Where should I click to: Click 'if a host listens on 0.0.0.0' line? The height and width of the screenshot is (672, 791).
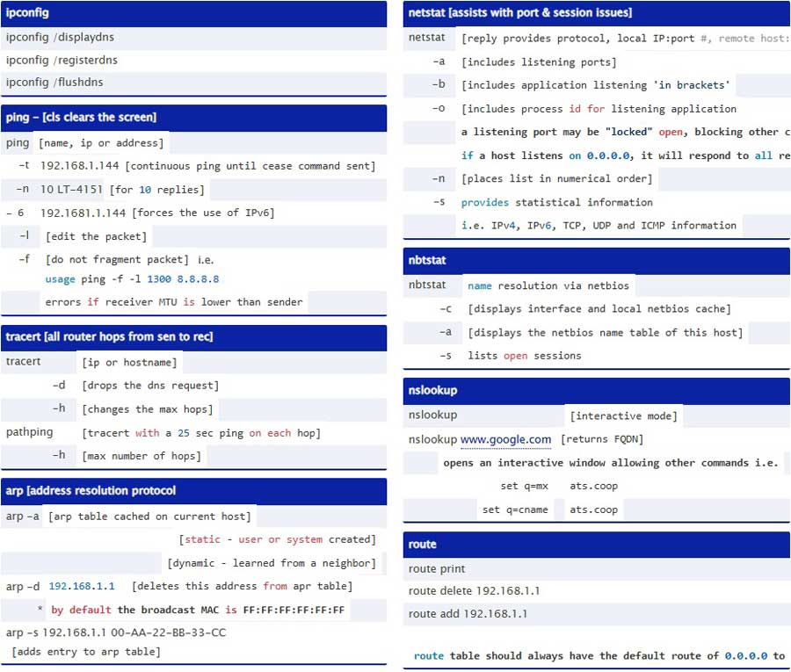(626, 155)
